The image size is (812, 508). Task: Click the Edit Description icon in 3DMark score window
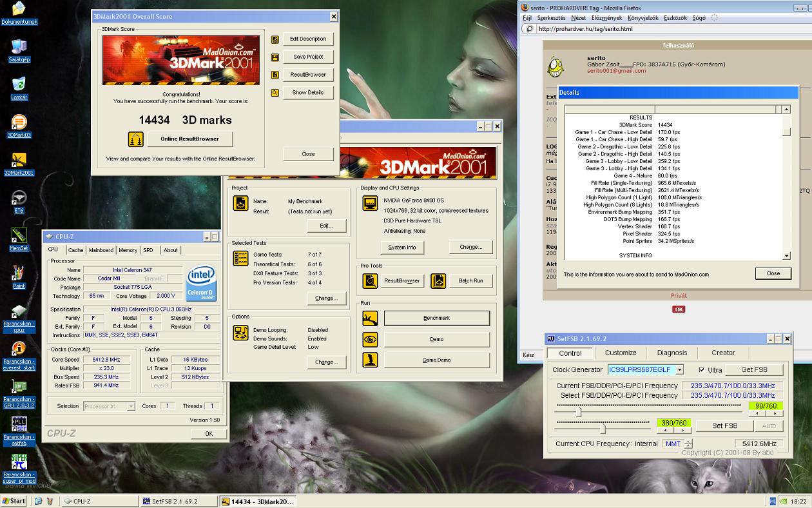pyautogui.click(x=275, y=39)
